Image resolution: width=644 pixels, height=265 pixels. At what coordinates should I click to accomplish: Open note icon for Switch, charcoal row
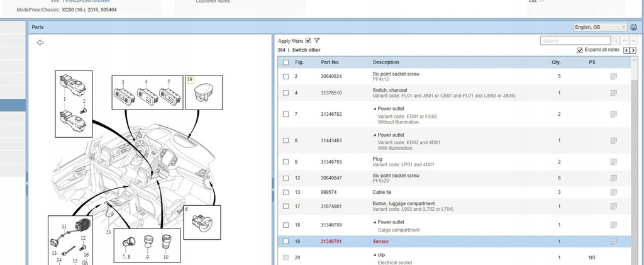tap(614, 93)
